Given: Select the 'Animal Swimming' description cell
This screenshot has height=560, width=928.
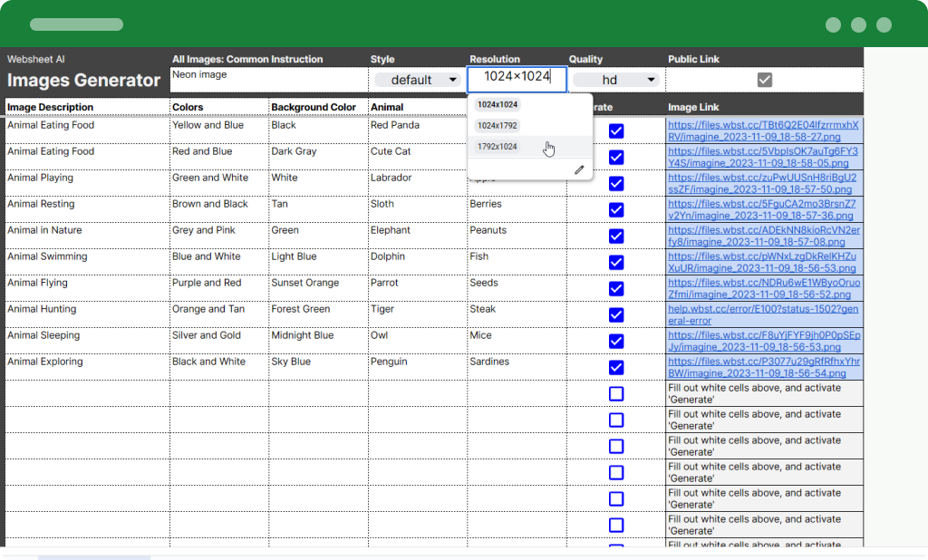Looking at the screenshot, I should coord(88,262).
